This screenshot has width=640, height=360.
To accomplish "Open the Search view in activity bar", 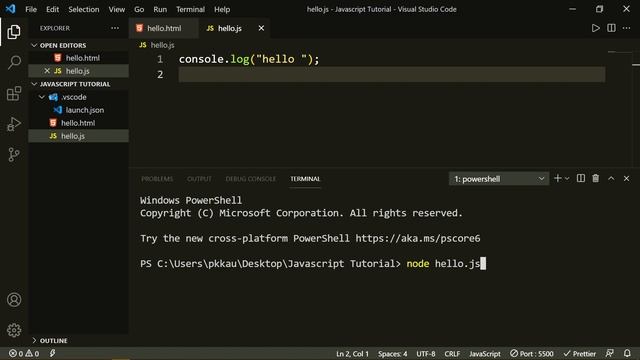I will pos(14,62).
